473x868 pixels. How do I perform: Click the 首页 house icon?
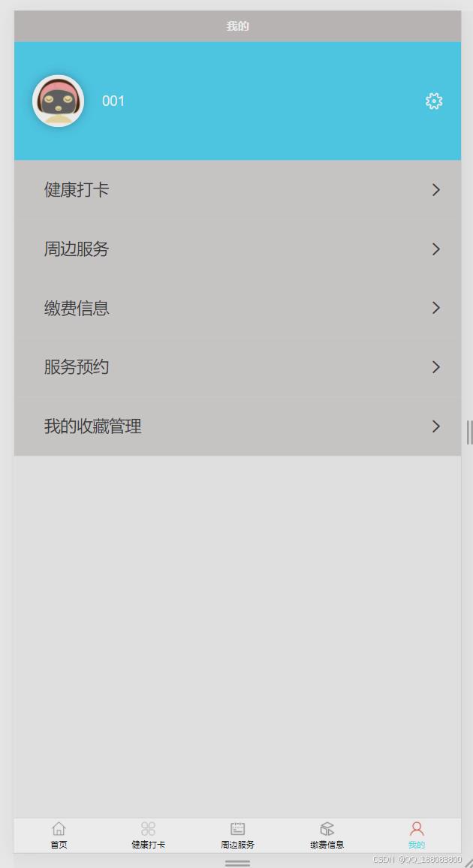(59, 828)
